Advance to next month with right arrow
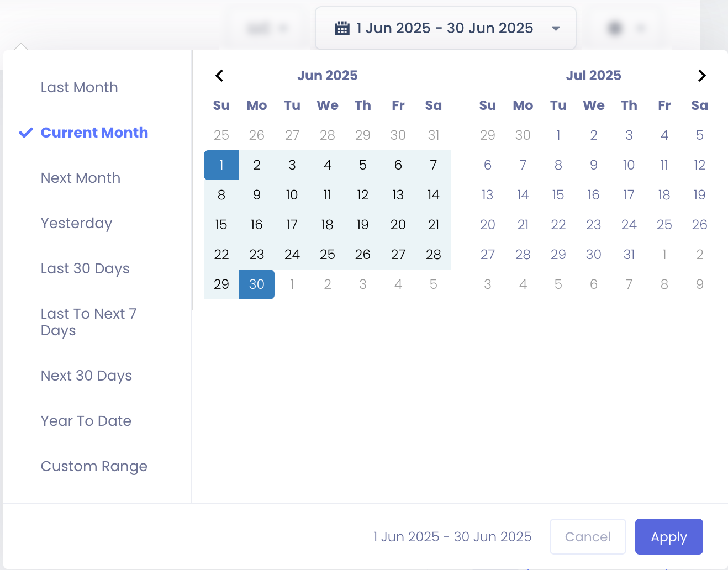728x570 pixels. pyautogui.click(x=701, y=76)
